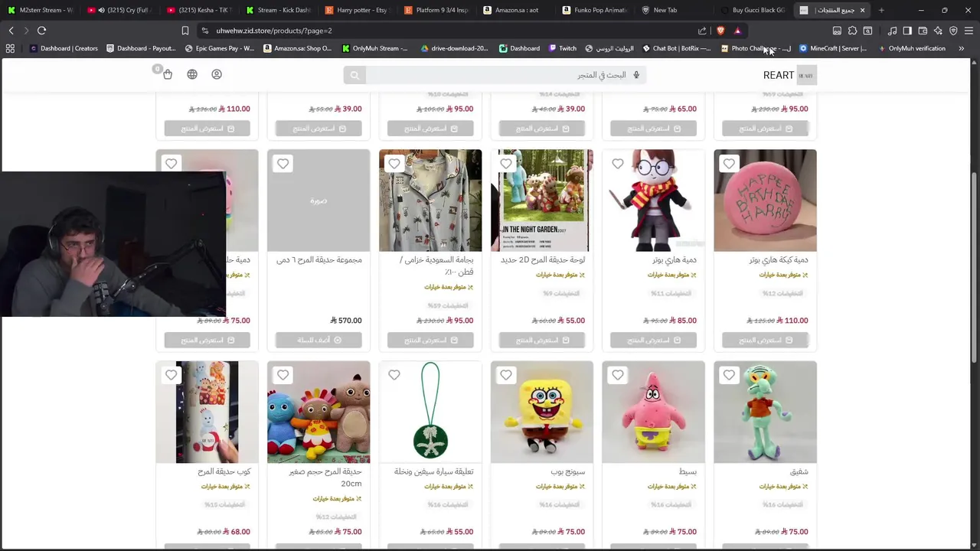Open the Twitch bookmark
980x551 pixels.
point(563,48)
